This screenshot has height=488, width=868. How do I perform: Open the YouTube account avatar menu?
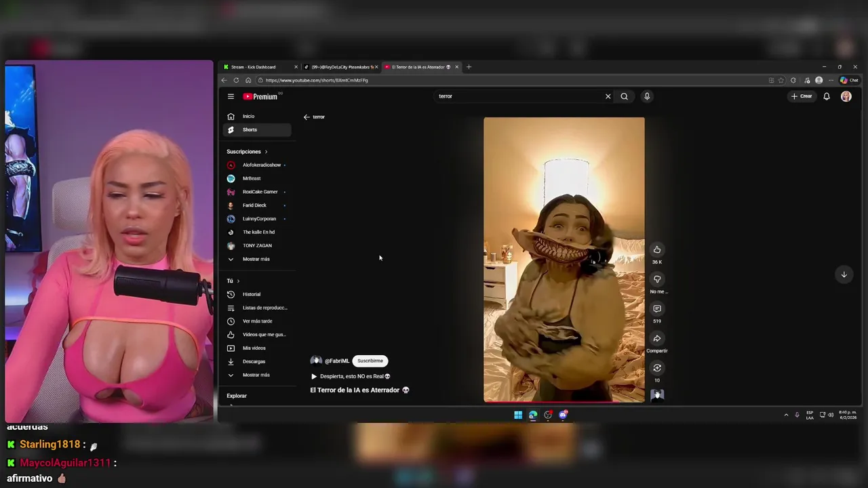click(846, 96)
